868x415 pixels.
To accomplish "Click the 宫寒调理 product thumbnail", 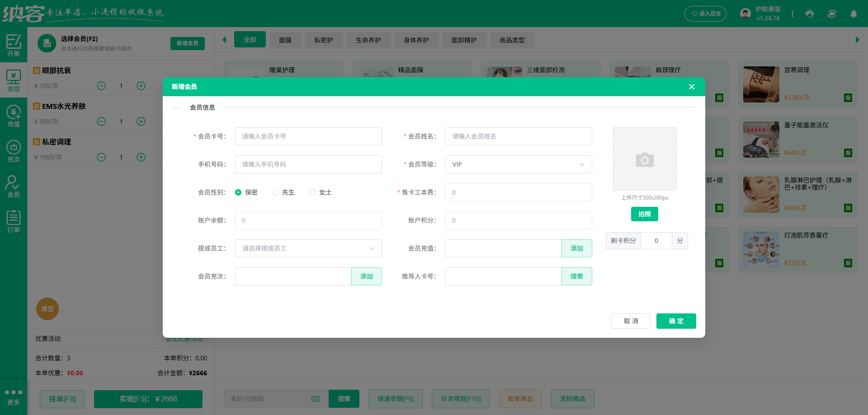I will (761, 84).
